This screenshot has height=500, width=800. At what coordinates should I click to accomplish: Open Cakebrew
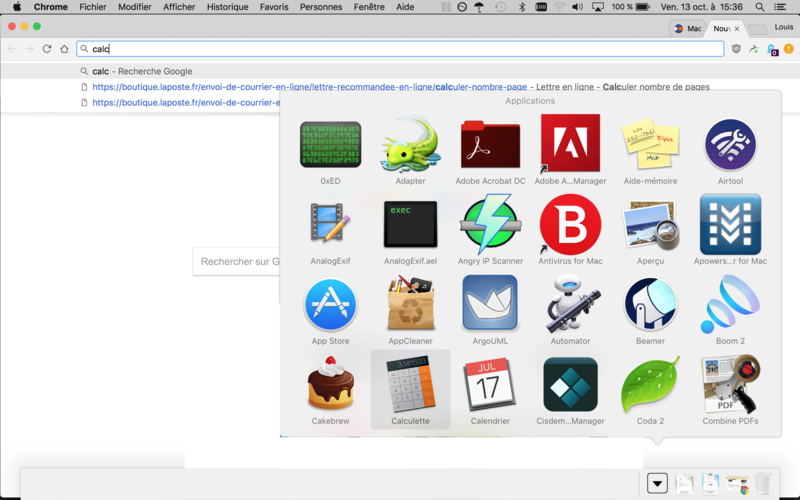coord(330,384)
